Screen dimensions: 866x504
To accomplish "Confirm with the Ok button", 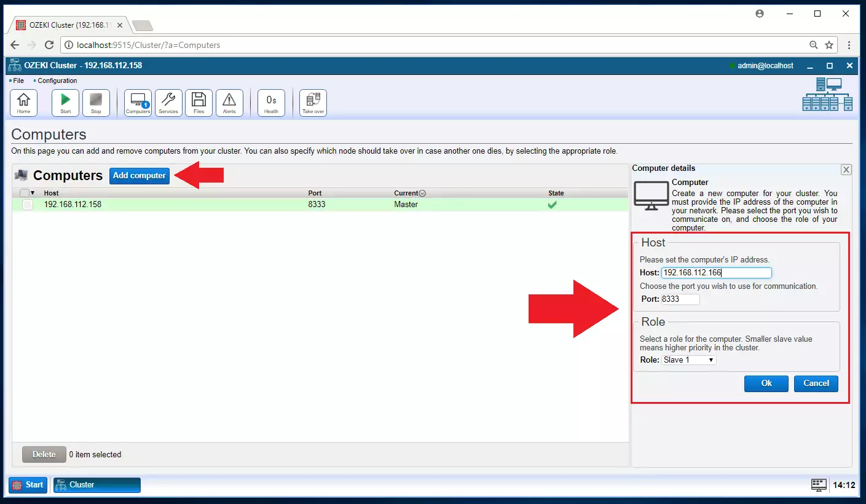I will click(x=766, y=384).
